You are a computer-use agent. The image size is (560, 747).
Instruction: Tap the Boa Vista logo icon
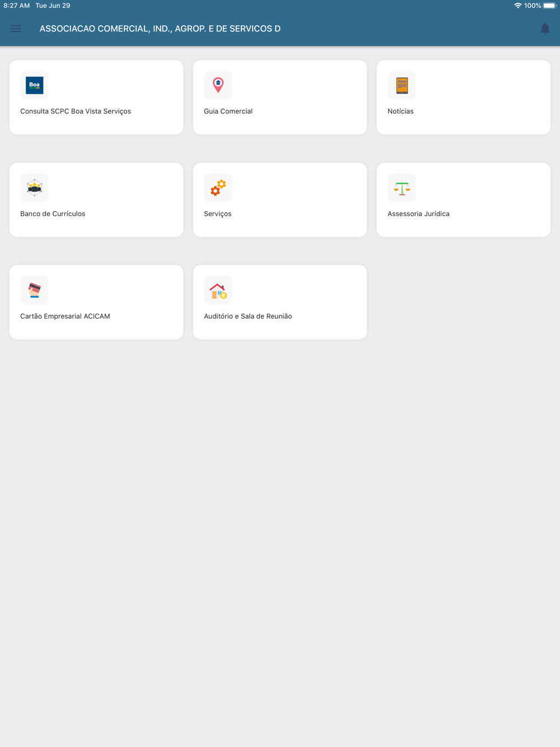tap(34, 85)
